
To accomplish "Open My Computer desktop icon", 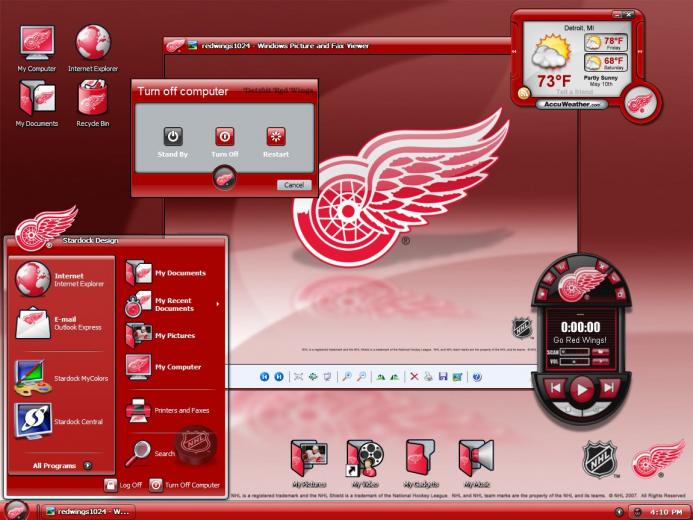I will point(37,48).
